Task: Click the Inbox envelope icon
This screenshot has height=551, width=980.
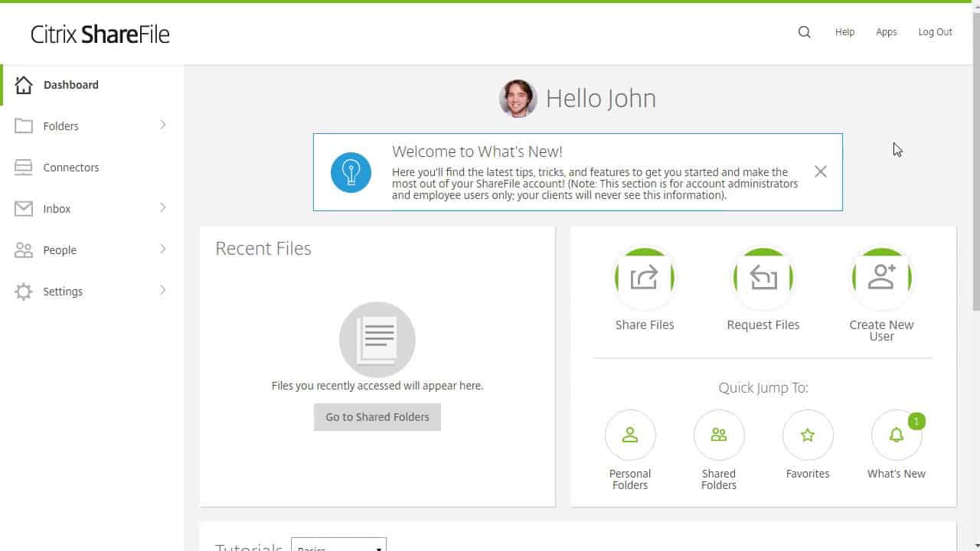Action: (24, 209)
